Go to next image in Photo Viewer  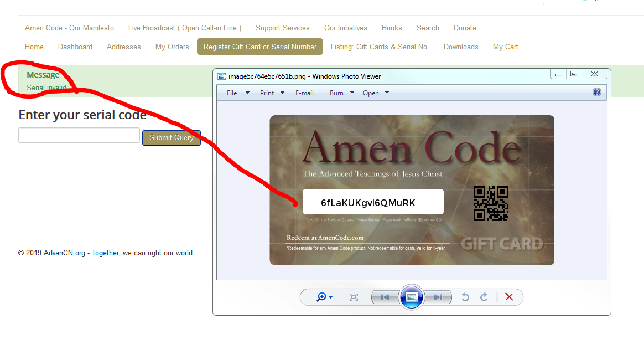(438, 297)
